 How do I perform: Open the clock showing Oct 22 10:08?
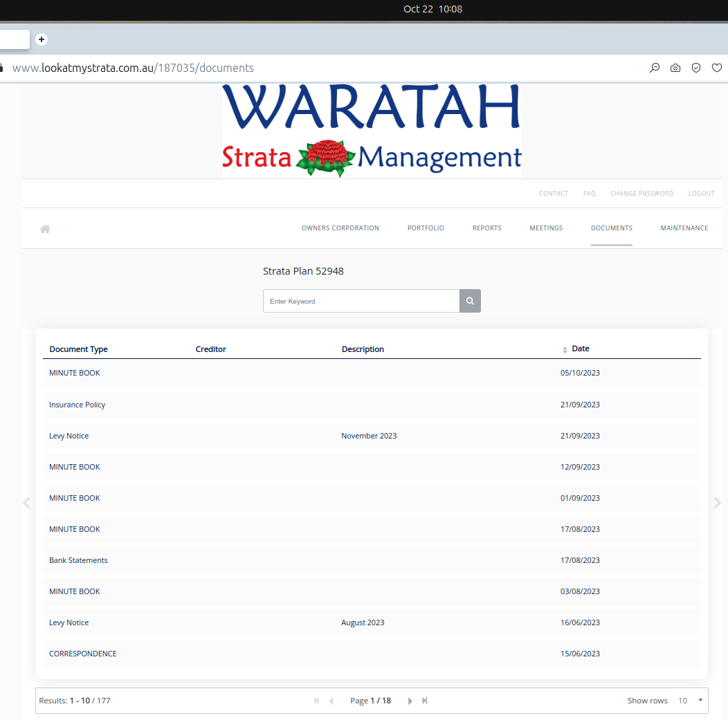pos(433,9)
